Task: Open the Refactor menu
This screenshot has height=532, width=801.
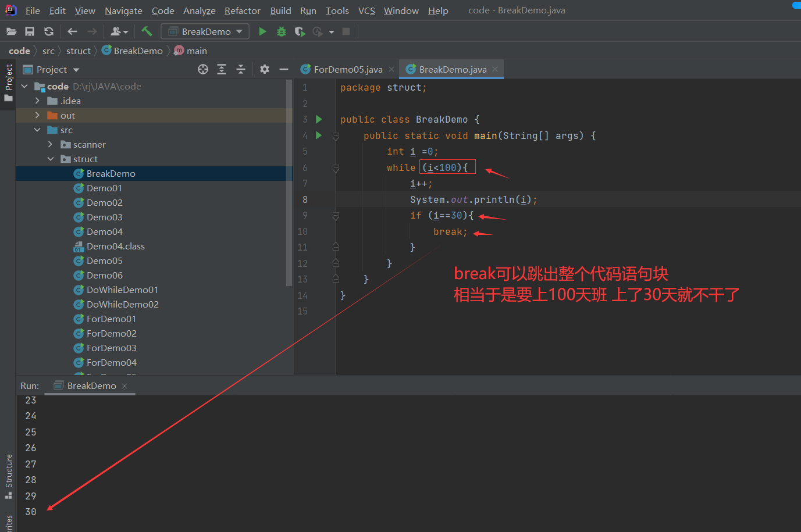Action: (243, 10)
